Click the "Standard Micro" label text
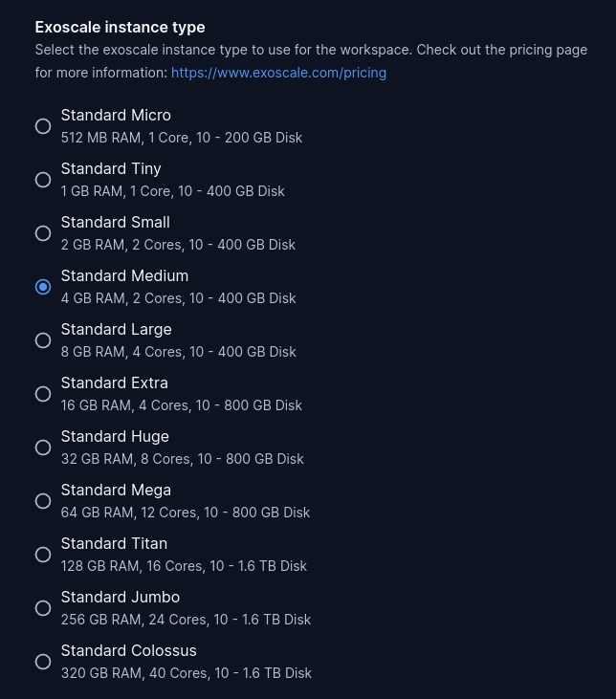 [116, 116]
